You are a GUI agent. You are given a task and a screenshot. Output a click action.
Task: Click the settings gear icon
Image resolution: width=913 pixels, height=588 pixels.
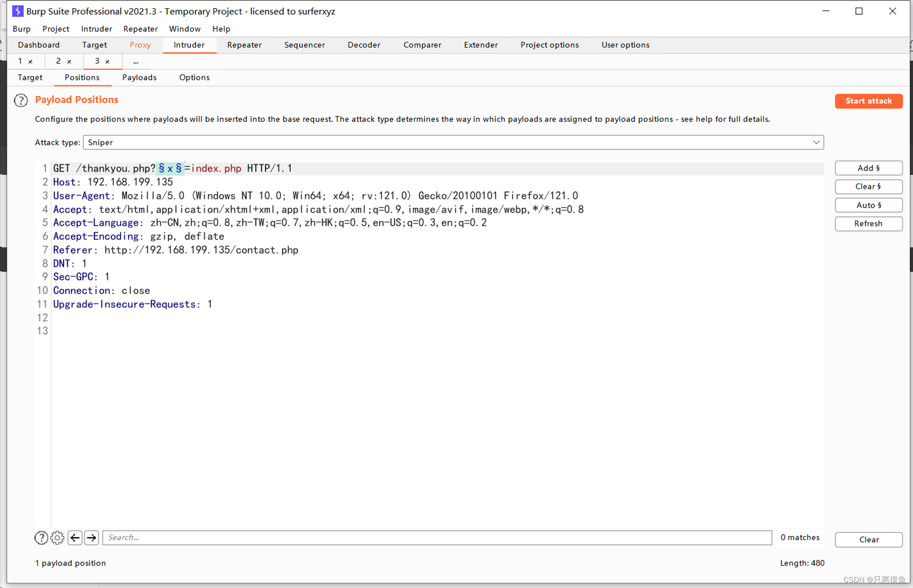click(58, 537)
